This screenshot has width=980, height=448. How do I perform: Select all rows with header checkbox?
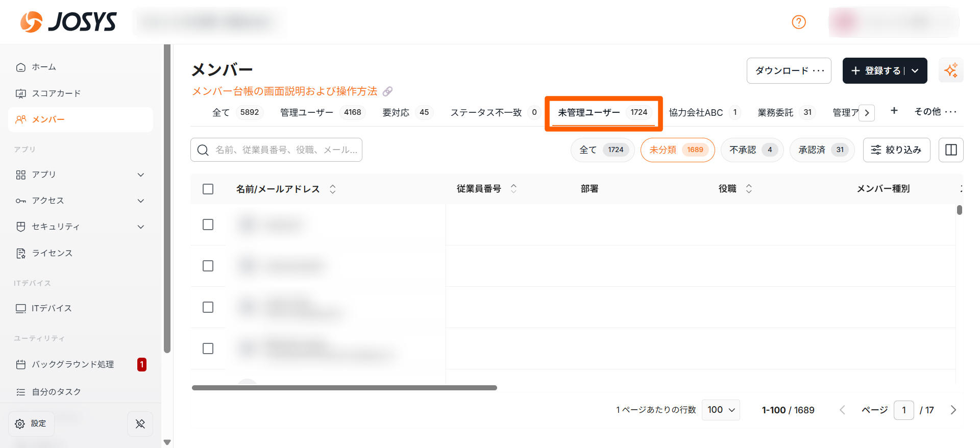point(208,189)
